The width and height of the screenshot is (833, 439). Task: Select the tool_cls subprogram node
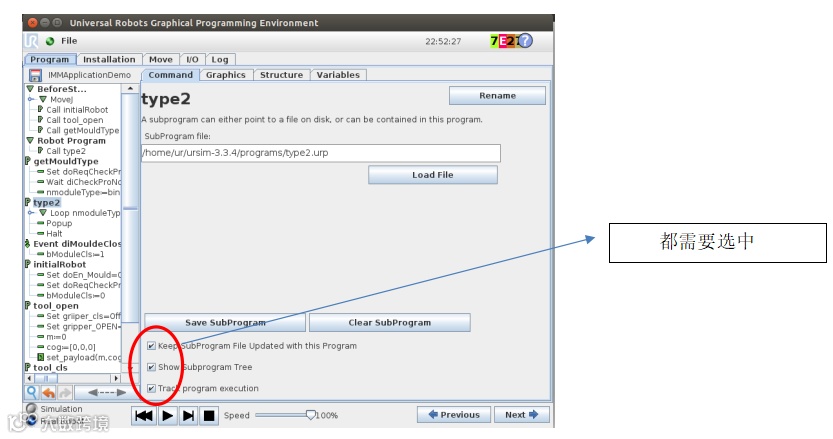point(50,367)
